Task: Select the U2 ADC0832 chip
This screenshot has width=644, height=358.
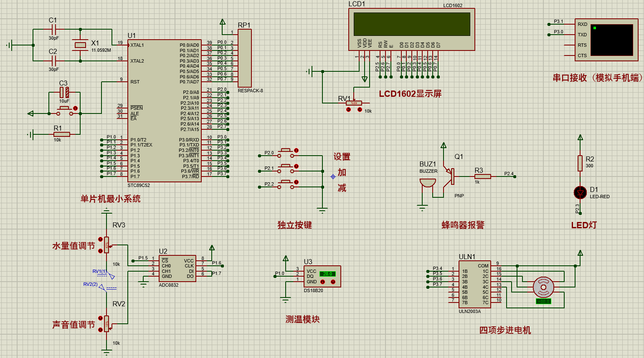Action: [x=177, y=268]
